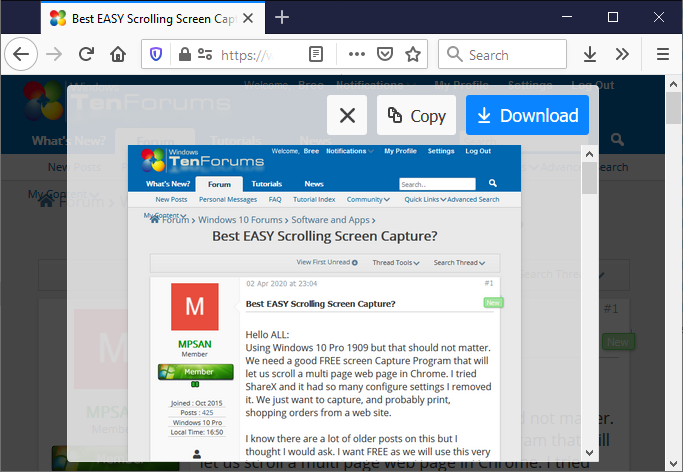Screen dimensions: 683x472
Task: Open tracking protection shield info
Action: tap(156, 54)
